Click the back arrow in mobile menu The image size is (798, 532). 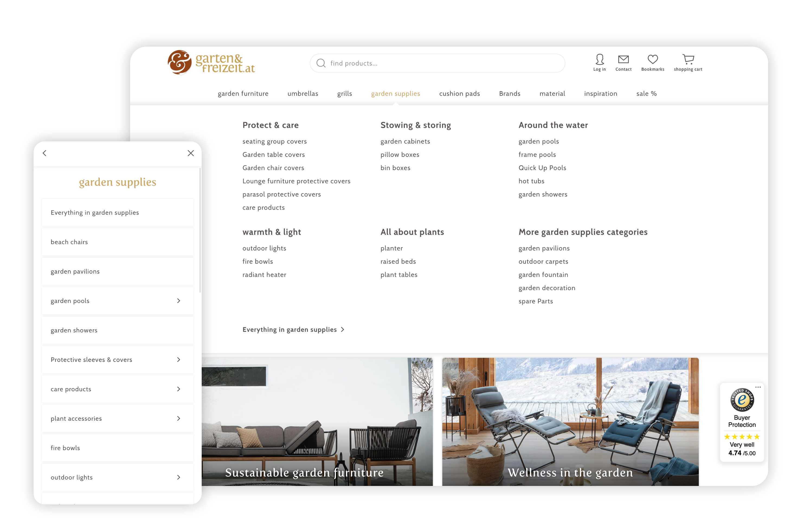[45, 153]
